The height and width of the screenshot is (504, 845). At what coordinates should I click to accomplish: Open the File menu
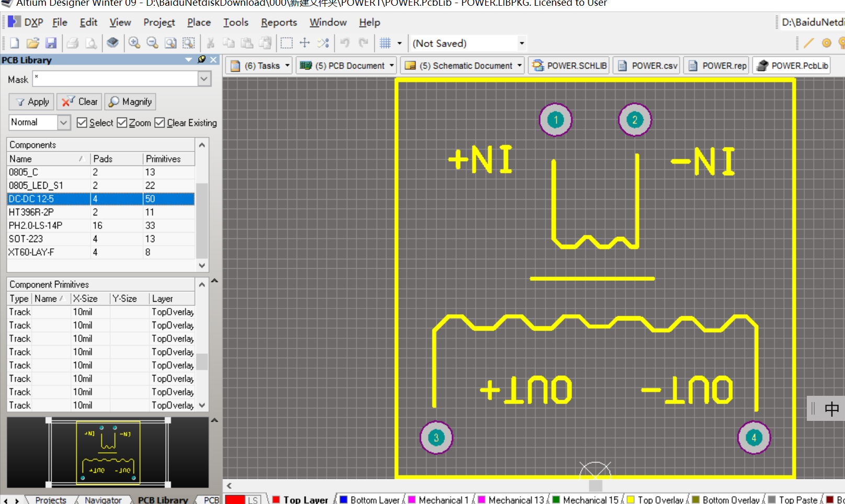pos(60,22)
